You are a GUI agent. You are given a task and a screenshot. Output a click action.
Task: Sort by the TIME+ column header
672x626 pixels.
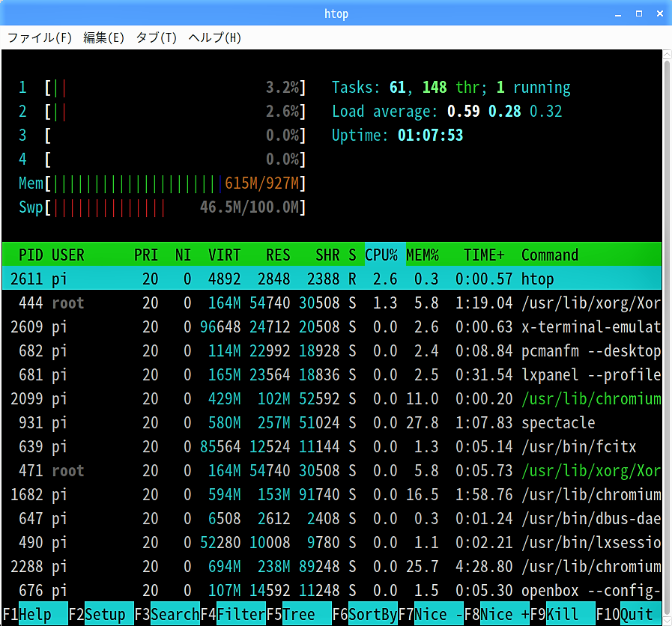(484, 255)
